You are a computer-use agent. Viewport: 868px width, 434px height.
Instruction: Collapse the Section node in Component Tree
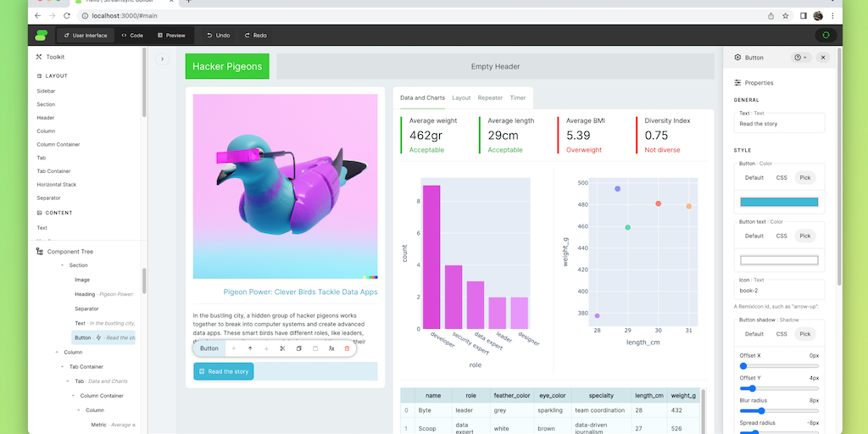[62, 265]
